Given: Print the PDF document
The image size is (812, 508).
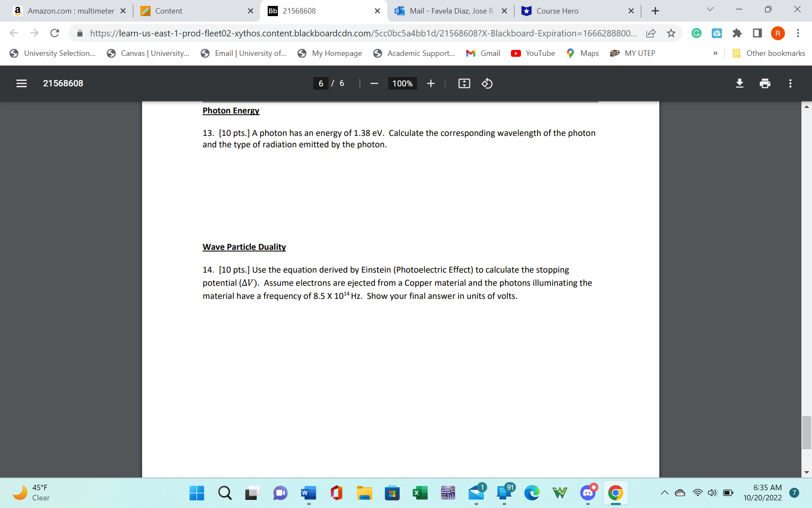Looking at the screenshot, I should pyautogui.click(x=765, y=83).
